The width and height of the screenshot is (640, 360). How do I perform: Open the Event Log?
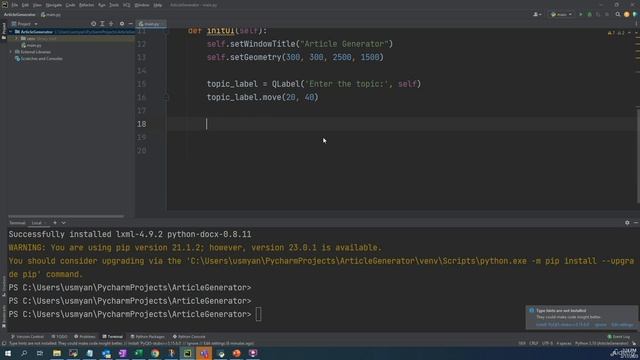click(x=619, y=337)
